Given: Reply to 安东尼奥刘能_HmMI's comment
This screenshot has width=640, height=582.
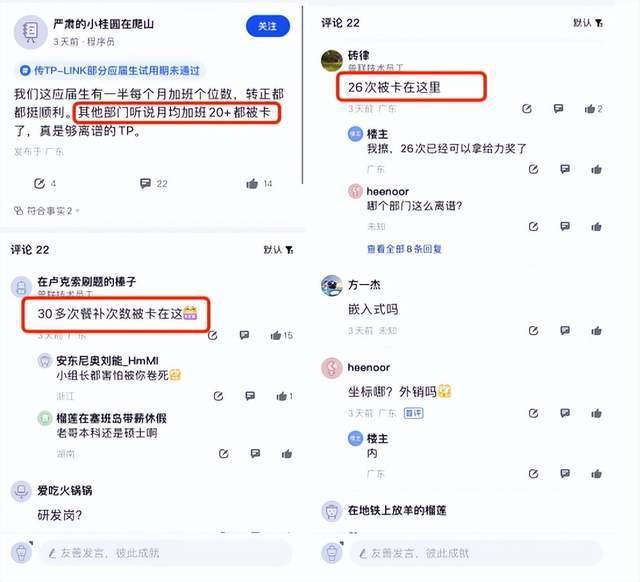Looking at the screenshot, I should coord(250,396).
